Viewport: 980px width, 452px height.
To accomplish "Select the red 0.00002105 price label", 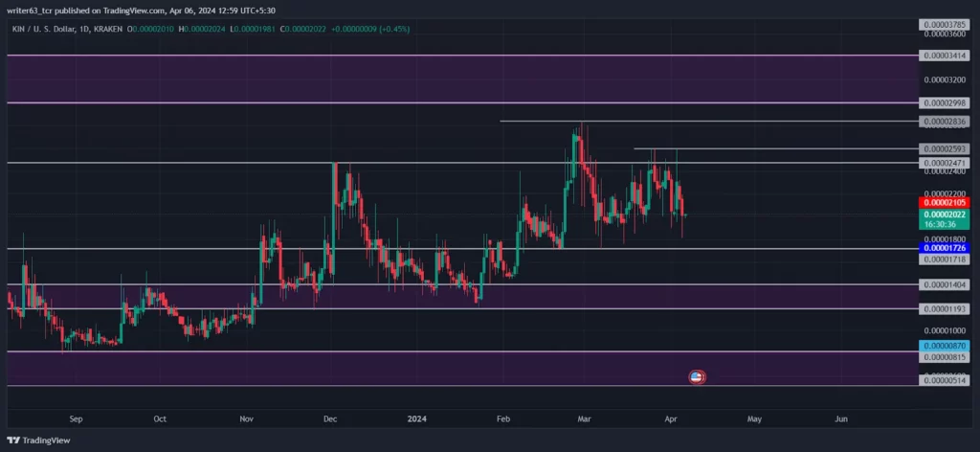I will 944,203.
